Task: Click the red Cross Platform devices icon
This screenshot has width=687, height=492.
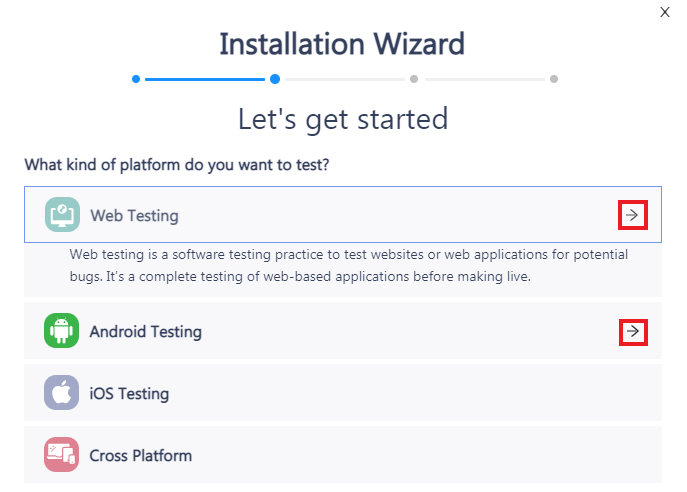Action: pos(62,455)
